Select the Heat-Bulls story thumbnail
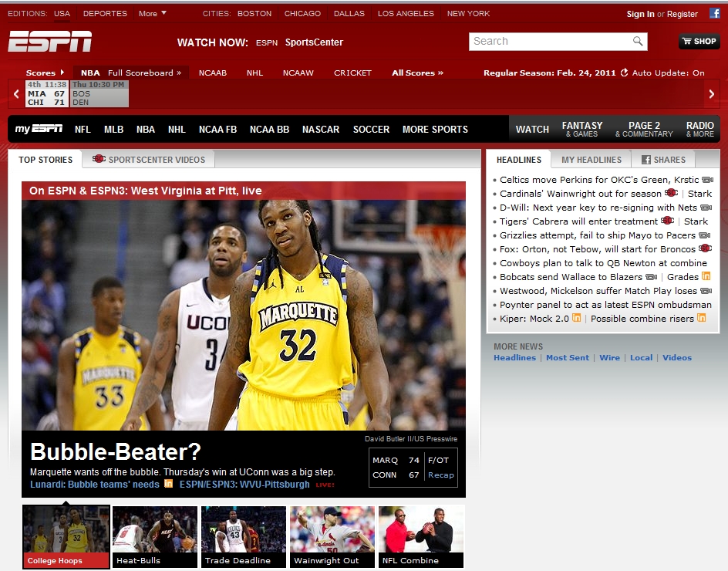 point(154,536)
